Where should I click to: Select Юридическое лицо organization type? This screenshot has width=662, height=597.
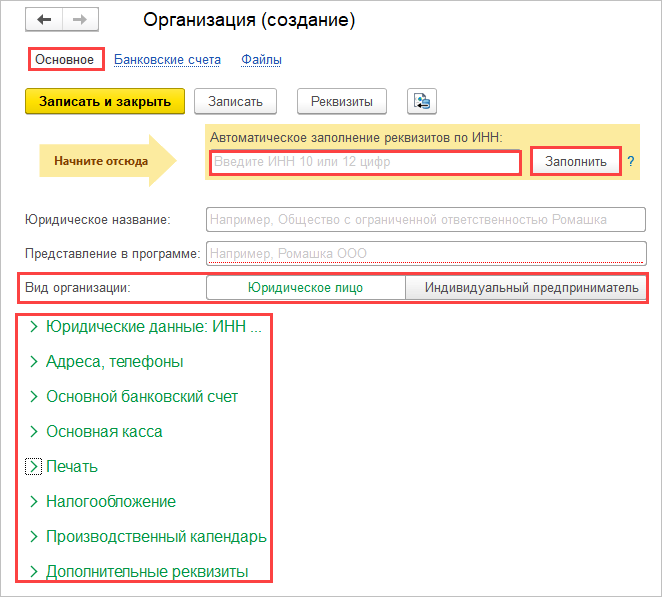(x=306, y=288)
